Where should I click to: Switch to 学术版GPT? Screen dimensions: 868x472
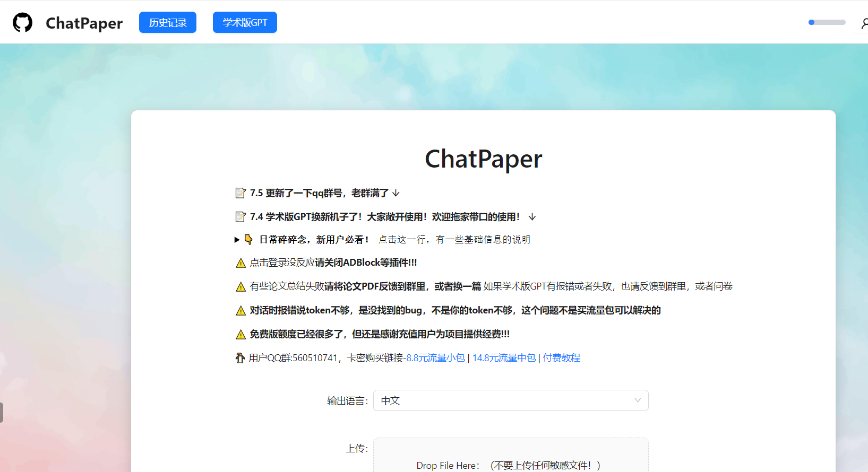[x=245, y=23]
